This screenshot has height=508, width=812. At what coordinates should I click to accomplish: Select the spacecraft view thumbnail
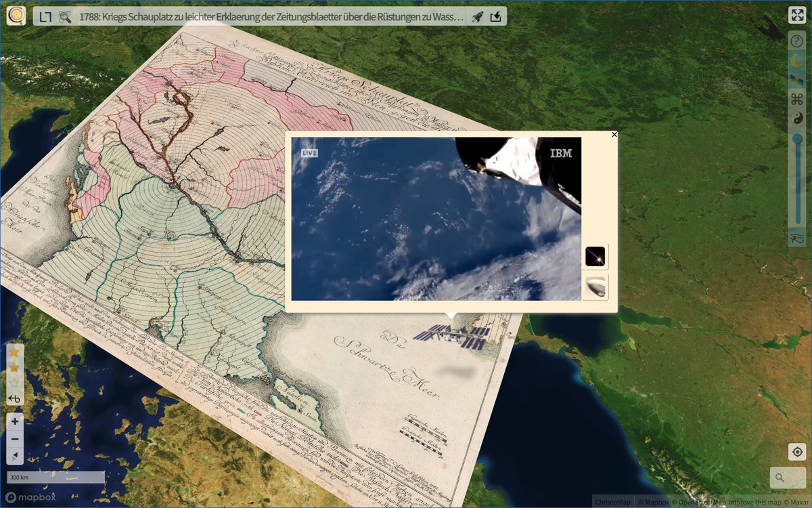(x=595, y=287)
